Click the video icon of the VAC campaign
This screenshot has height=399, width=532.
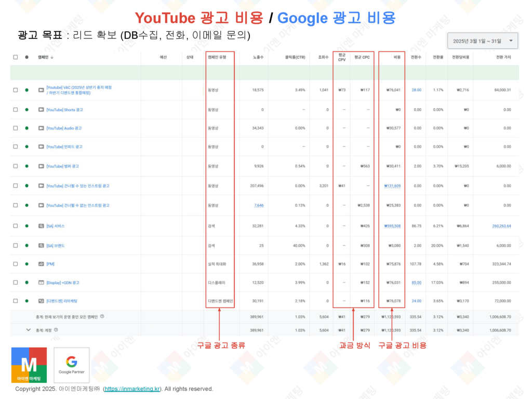tap(41, 90)
